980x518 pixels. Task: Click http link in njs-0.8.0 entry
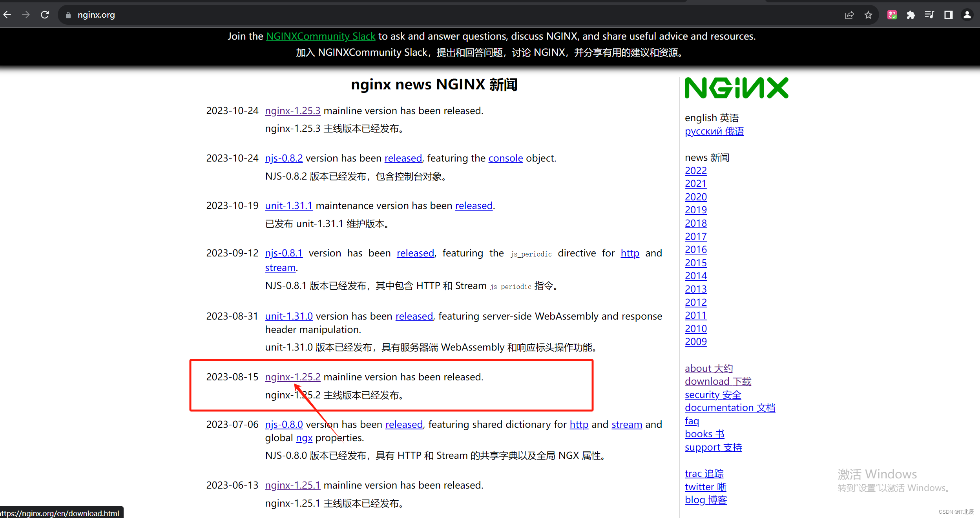pos(579,424)
